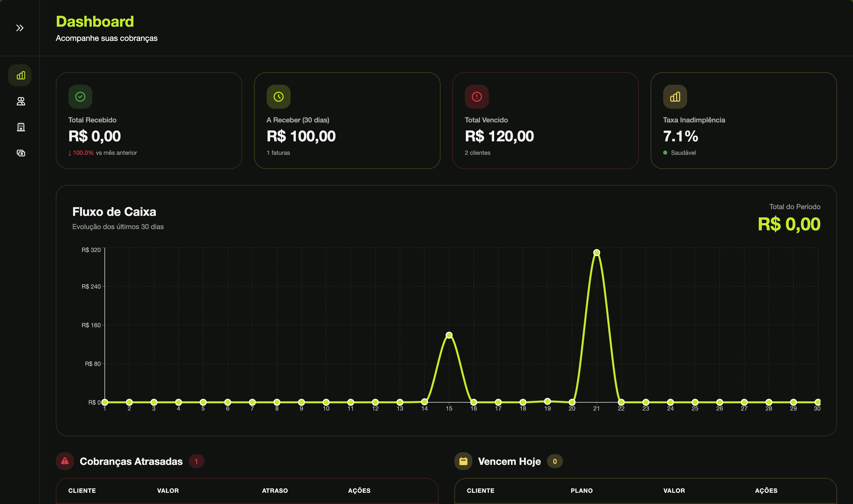Click the red alert icon on Total Vencido card
853x504 pixels.
477,97
